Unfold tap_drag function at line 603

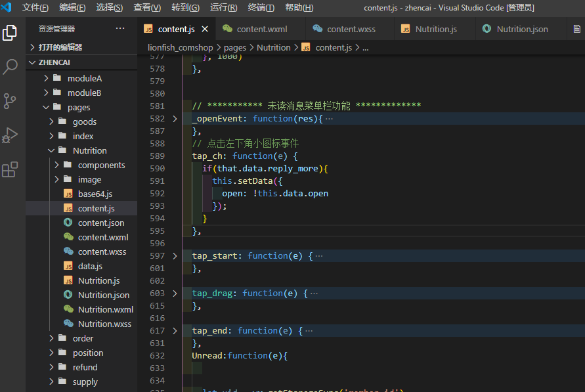(175, 294)
